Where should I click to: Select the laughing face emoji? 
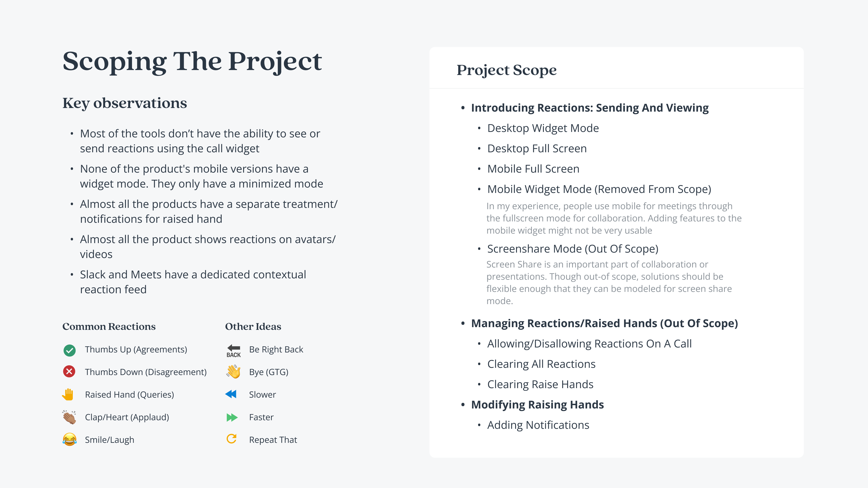pos(69,439)
